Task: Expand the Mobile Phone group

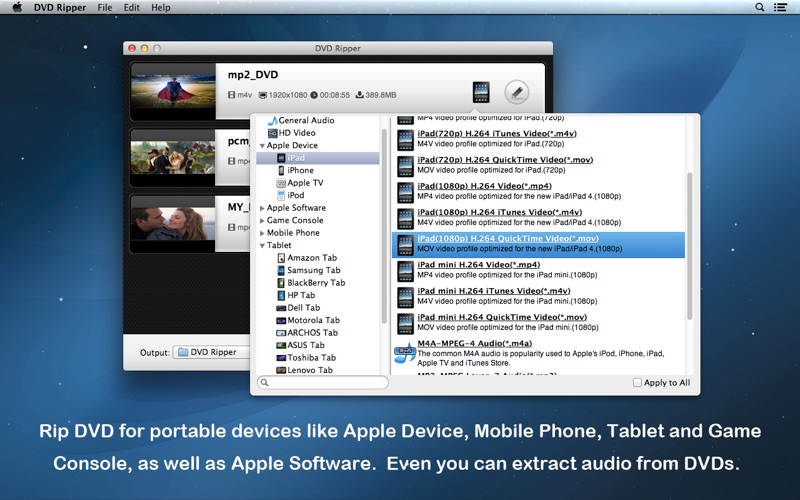Action: [x=262, y=233]
